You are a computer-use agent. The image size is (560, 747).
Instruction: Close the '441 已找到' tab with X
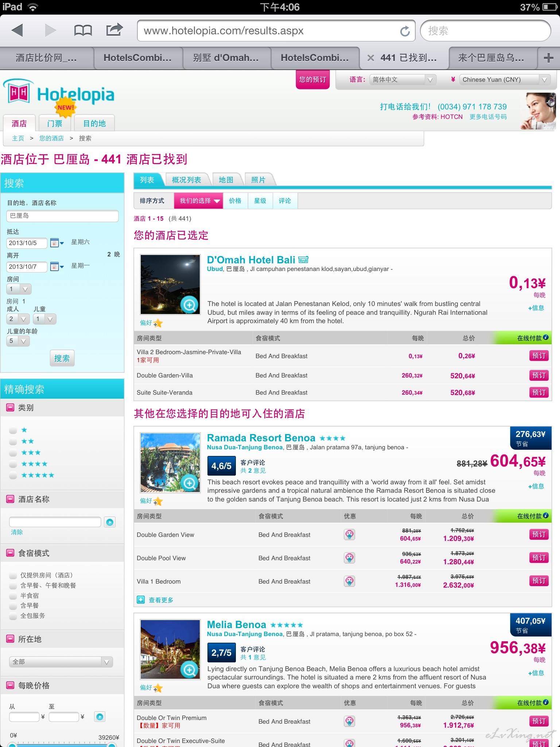(x=370, y=58)
